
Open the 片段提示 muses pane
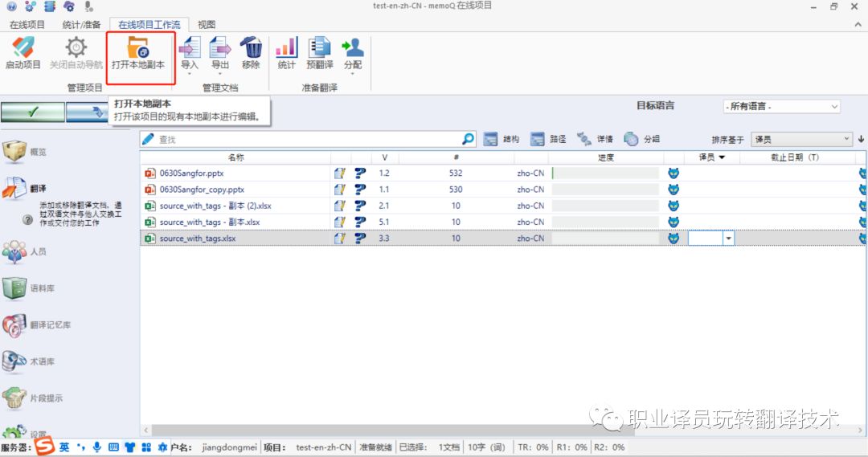point(33,398)
